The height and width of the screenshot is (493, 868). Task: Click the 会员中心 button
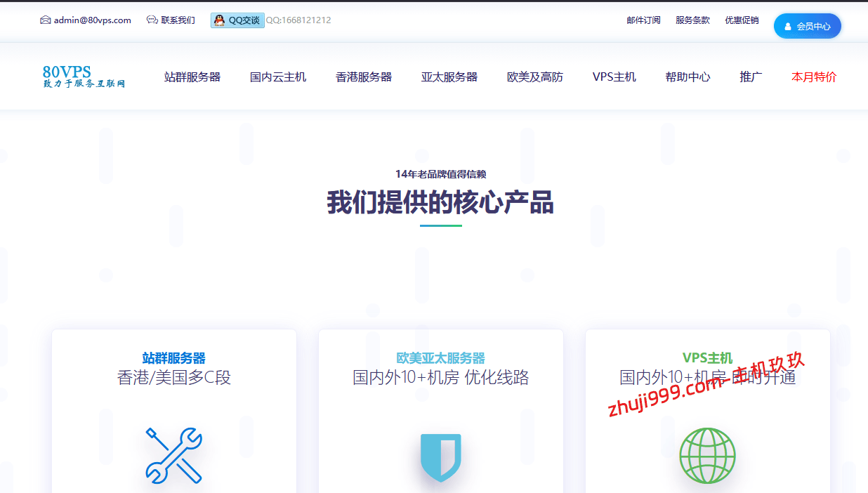coord(807,25)
